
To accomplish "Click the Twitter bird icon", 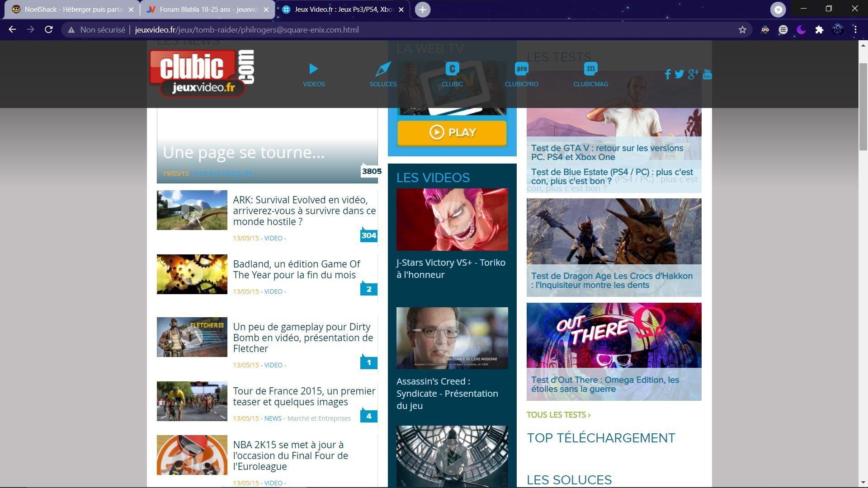I will [679, 74].
